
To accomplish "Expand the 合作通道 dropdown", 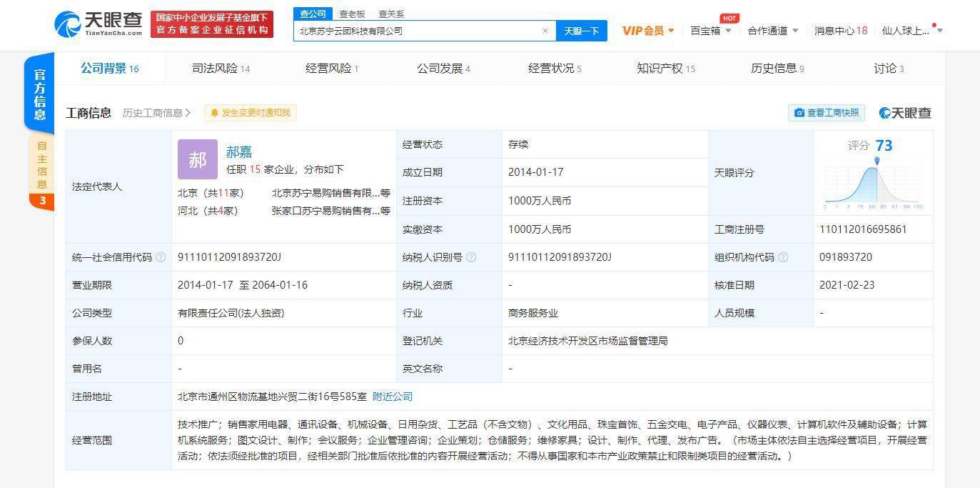I will [773, 31].
